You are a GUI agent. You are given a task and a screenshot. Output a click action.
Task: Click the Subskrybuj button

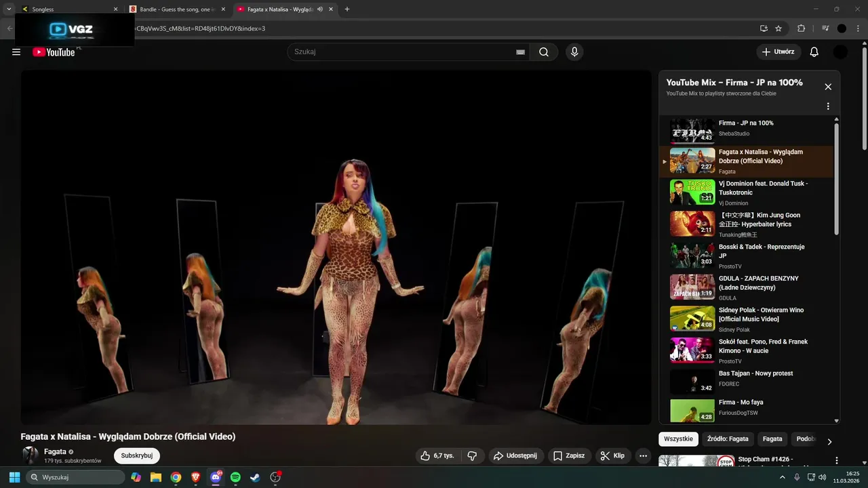[x=137, y=455]
